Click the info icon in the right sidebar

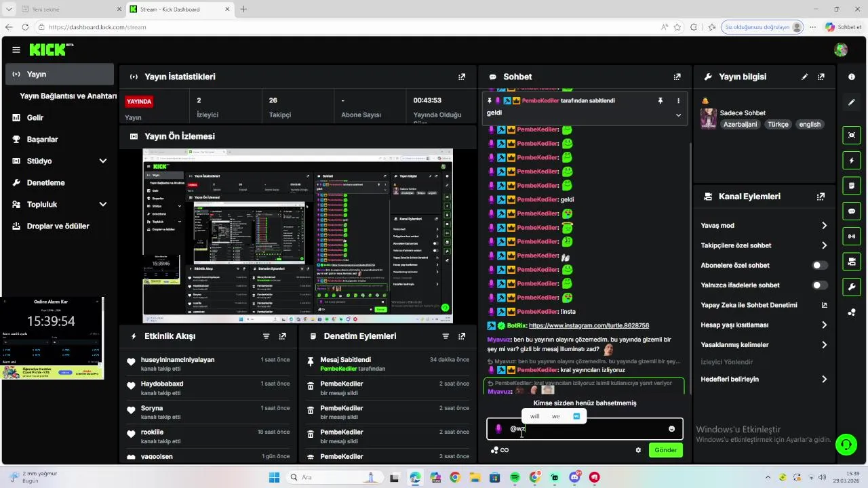click(852, 77)
